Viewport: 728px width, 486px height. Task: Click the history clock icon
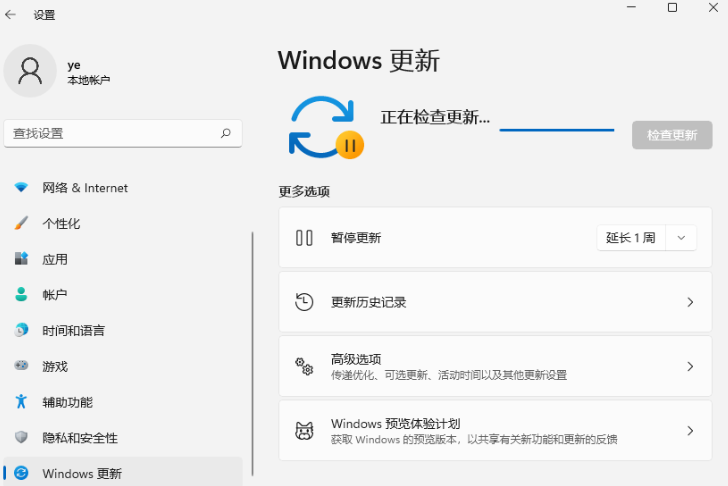click(x=304, y=302)
